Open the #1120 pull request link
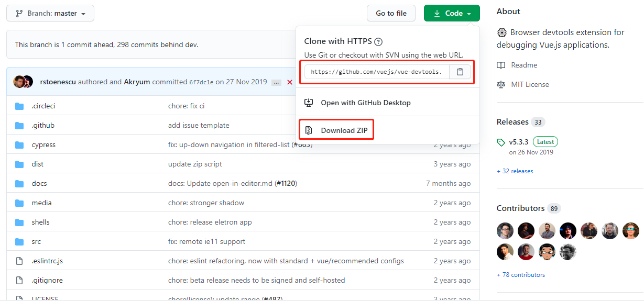This screenshot has width=644, height=301. (x=285, y=183)
